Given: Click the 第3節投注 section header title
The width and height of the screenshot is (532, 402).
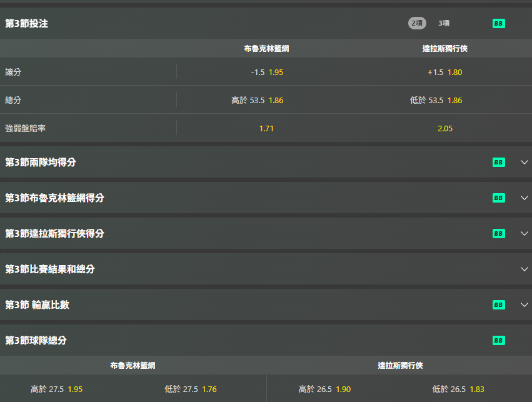Looking at the screenshot, I should coord(27,23).
